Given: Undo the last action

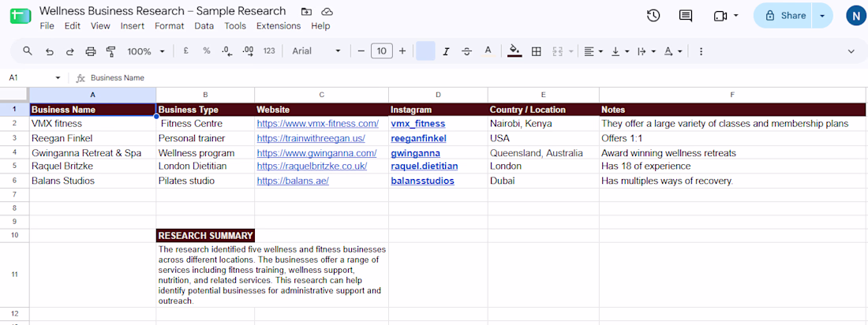Looking at the screenshot, I should click(49, 51).
